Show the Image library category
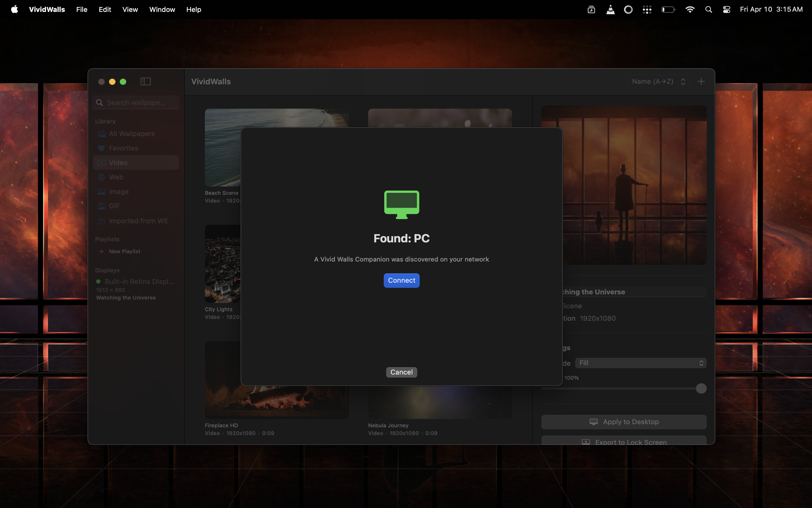Image resolution: width=812 pixels, height=508 pixels. tap(136, 192)
